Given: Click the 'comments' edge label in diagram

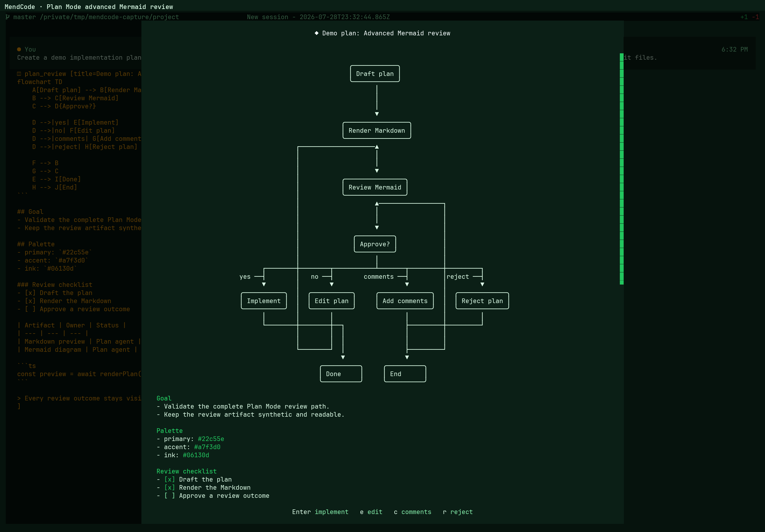Looking at the screenshot, I should tap(378, 276).
